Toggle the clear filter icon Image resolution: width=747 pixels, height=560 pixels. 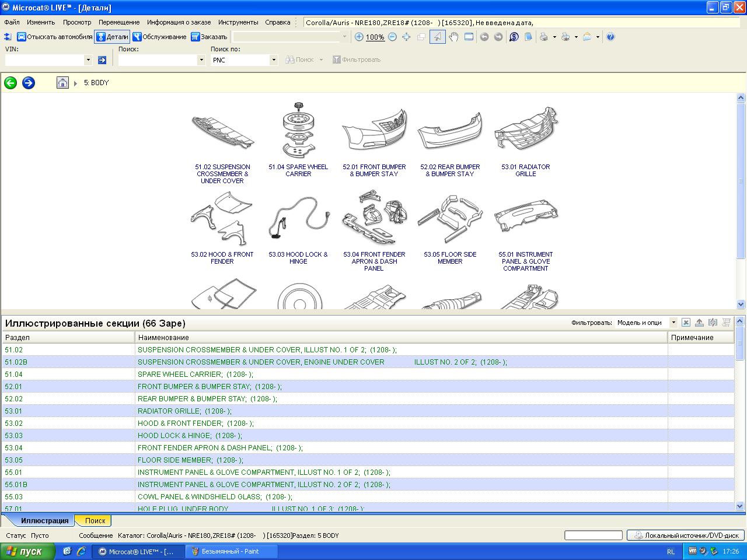(x=686, y=323)
